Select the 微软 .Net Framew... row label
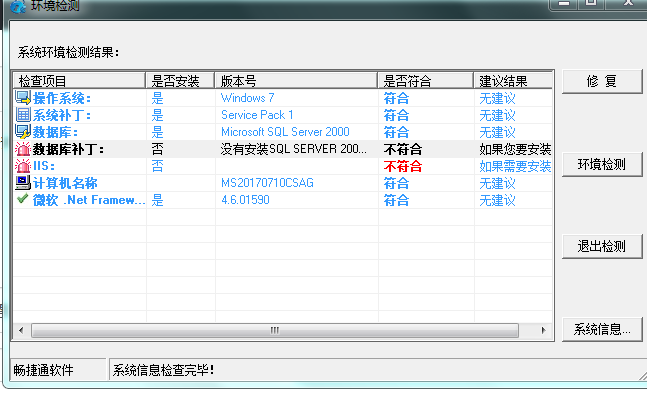The height and width of the screenshot is (397, 647). [89, 200]
